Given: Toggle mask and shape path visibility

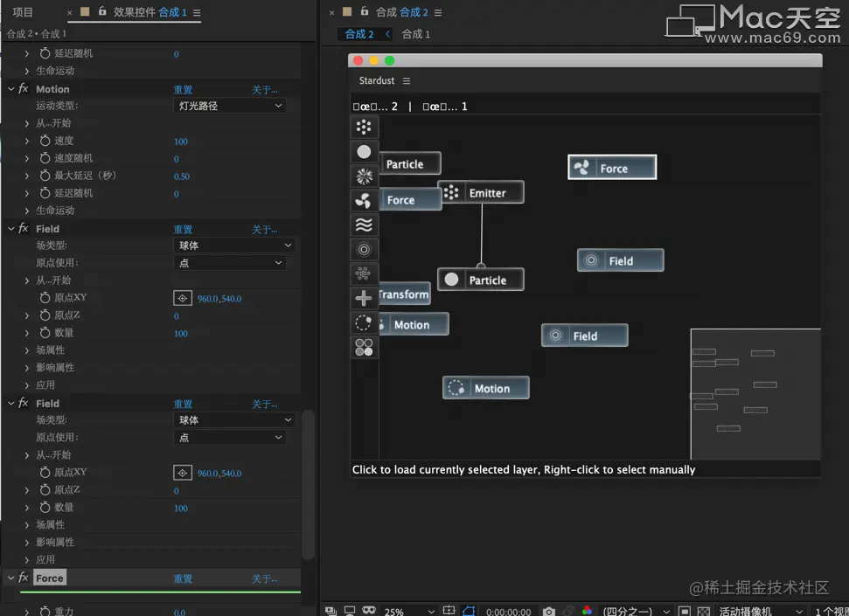Looking at the screenshot, I should point(469,611).
